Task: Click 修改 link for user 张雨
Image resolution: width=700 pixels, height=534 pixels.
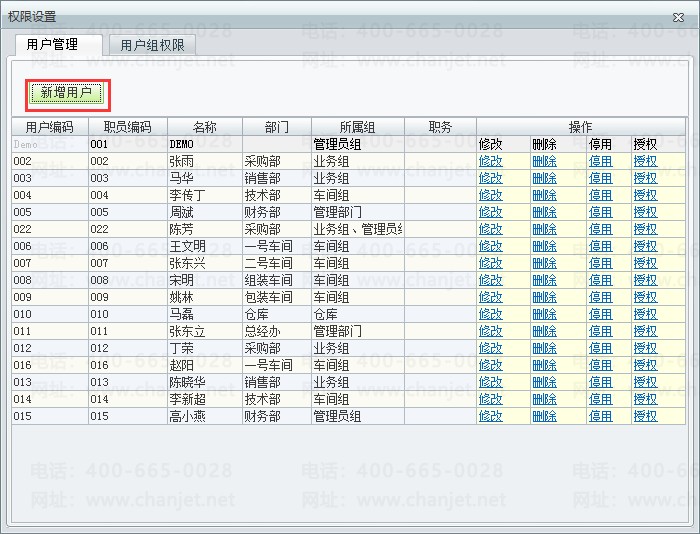Action: click(x=490, y=161)
